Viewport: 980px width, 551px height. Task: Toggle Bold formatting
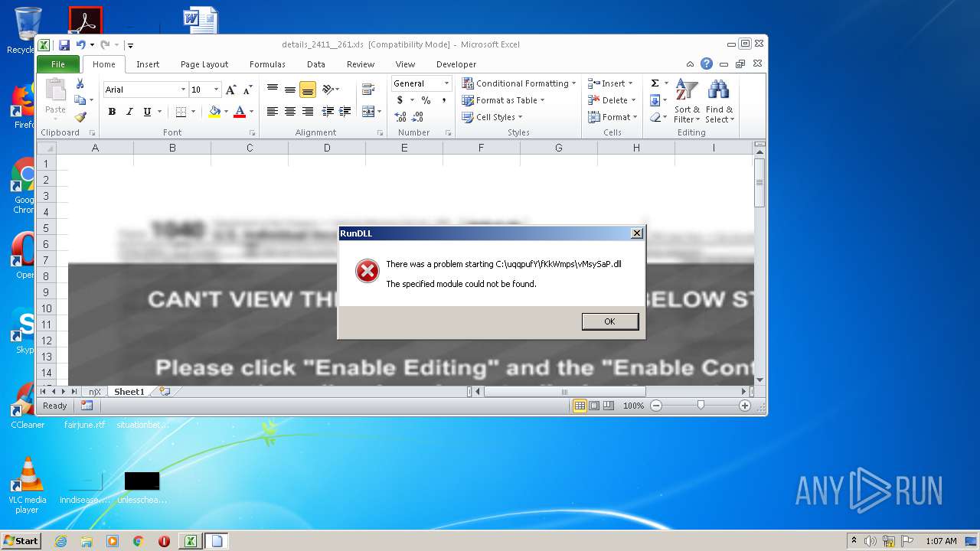tap(112, 112)
